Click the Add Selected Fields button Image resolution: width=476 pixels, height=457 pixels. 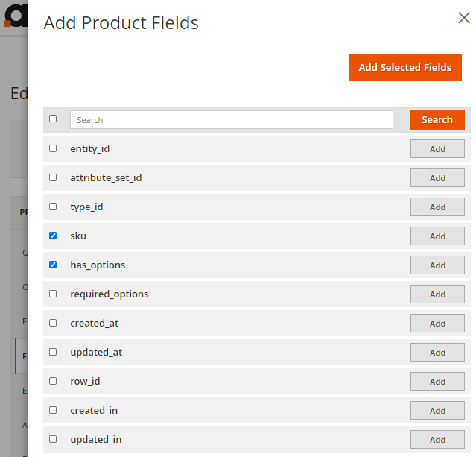click(x=404, y=67)
